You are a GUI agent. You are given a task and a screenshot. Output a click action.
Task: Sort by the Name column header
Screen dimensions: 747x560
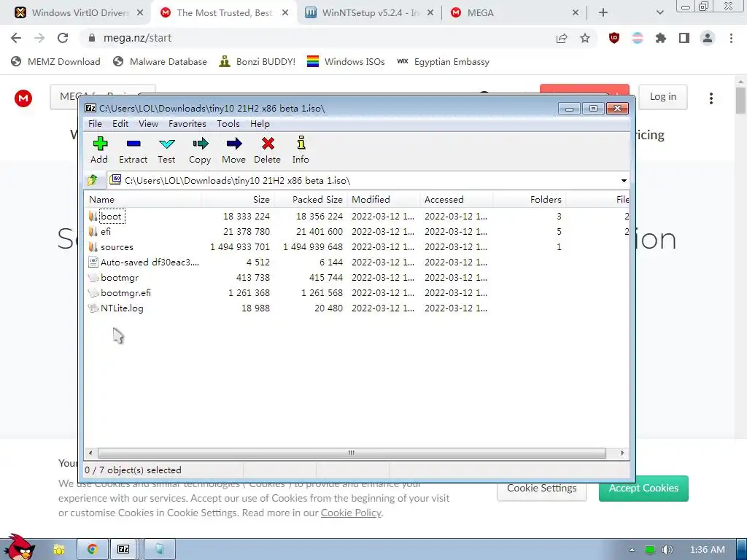[x=142, y=200]
